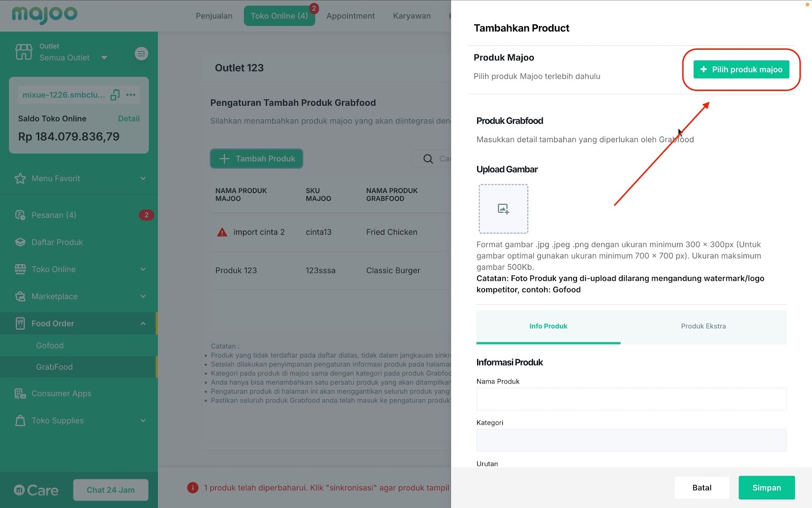Focus the Nama Produk input field
812x508 pixels.
tap(631, 399)
